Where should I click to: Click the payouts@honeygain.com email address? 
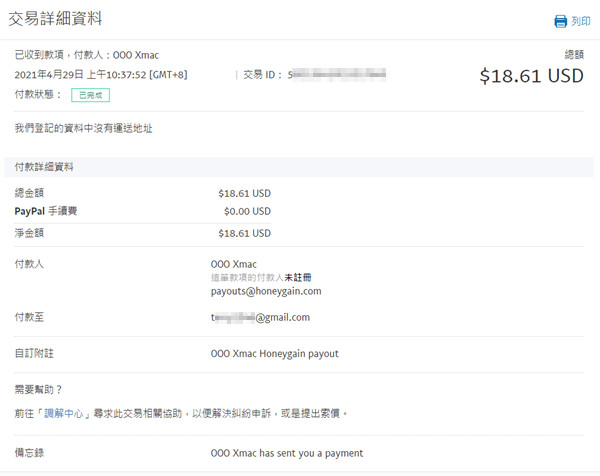(266, 291)
